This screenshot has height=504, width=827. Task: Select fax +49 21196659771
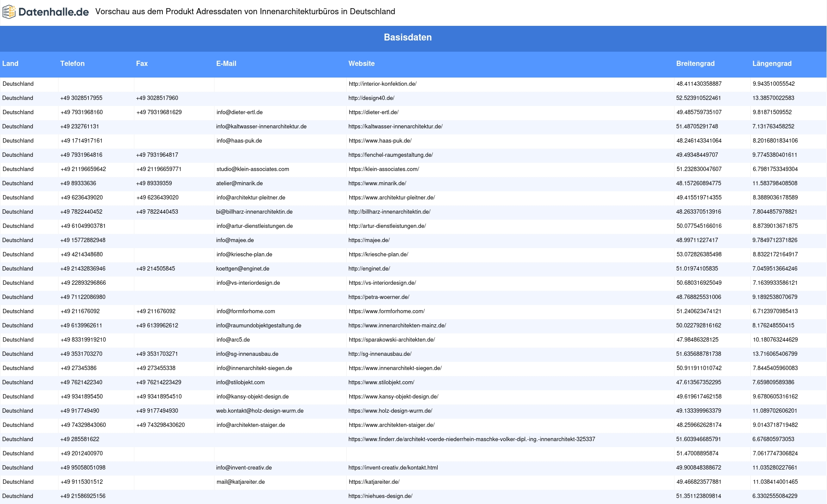(159, 169)
